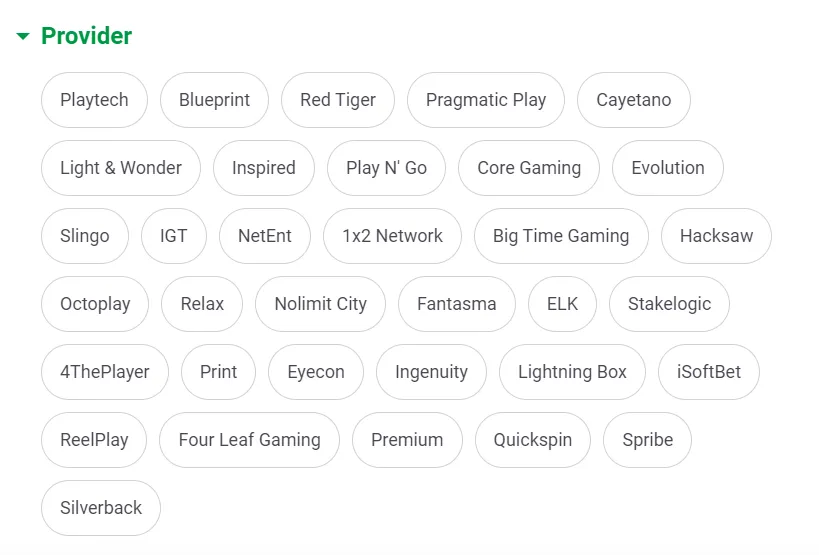Filter games by Silverback

pos(101,508)
